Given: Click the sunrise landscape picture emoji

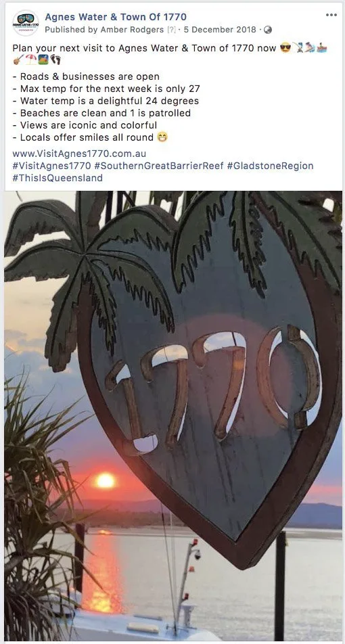Looking at the screenshot, I should click(x=43, y=60).
